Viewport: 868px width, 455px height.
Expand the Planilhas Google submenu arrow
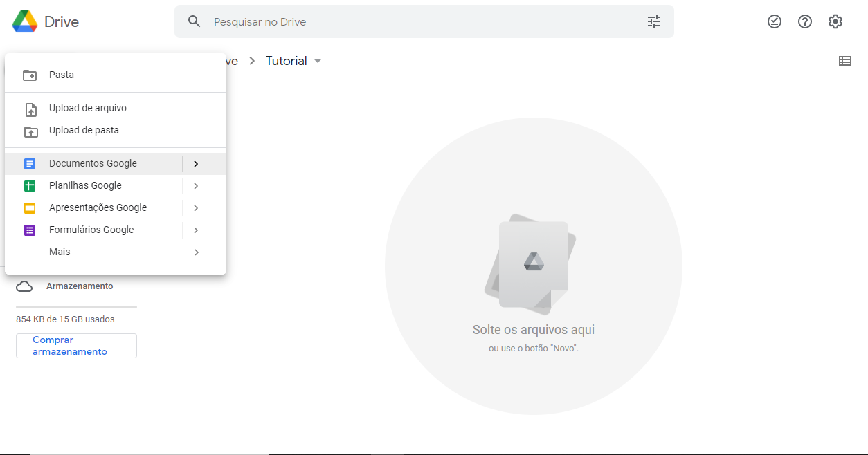[197, 186]
